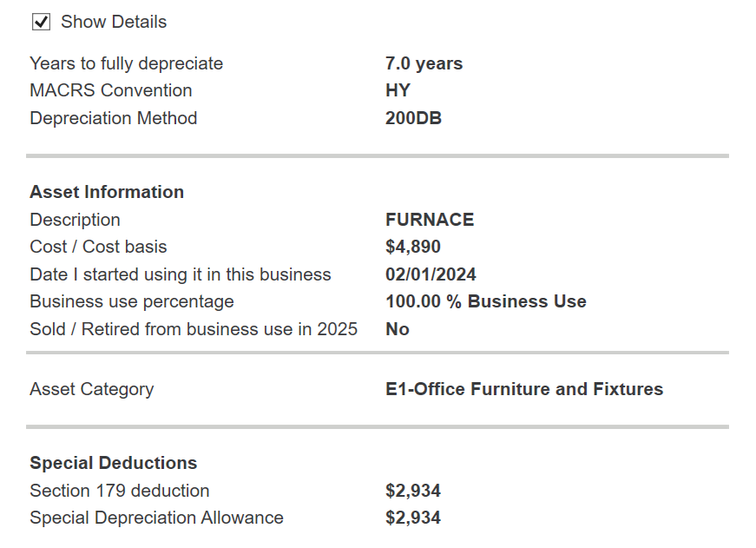Viewport: 756px width, 548px height.
Task: Select the 'FURNACE' description value
Action: point(430,220)
